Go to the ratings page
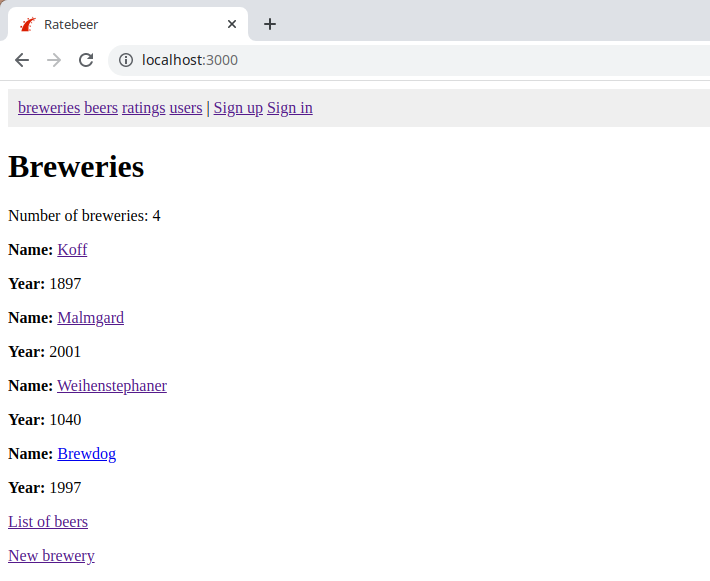 (144, 108)
